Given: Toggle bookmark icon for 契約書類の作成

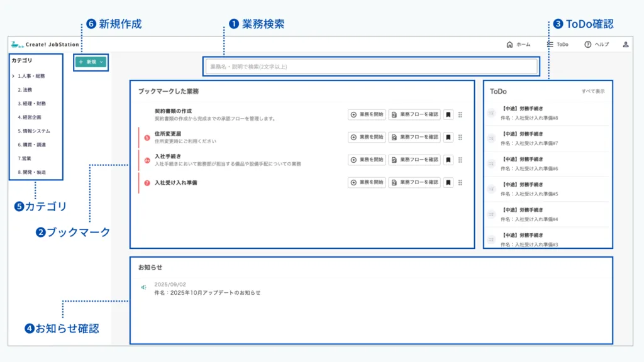Looking at the screenshot, I should (x=448, y=114).
